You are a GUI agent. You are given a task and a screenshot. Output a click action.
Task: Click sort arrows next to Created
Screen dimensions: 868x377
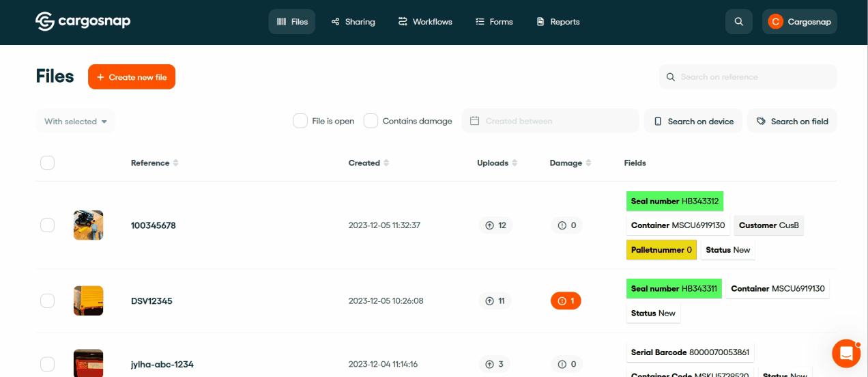[x=386, y=163]
